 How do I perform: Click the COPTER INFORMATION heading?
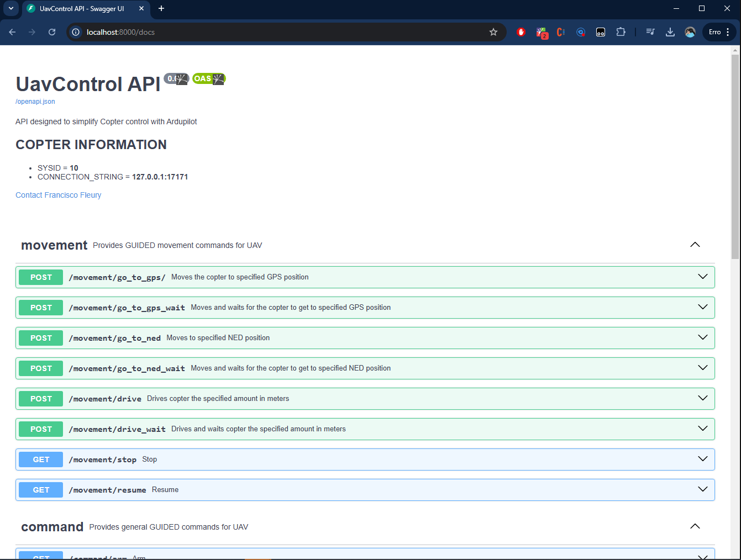(x=91, y=145)
